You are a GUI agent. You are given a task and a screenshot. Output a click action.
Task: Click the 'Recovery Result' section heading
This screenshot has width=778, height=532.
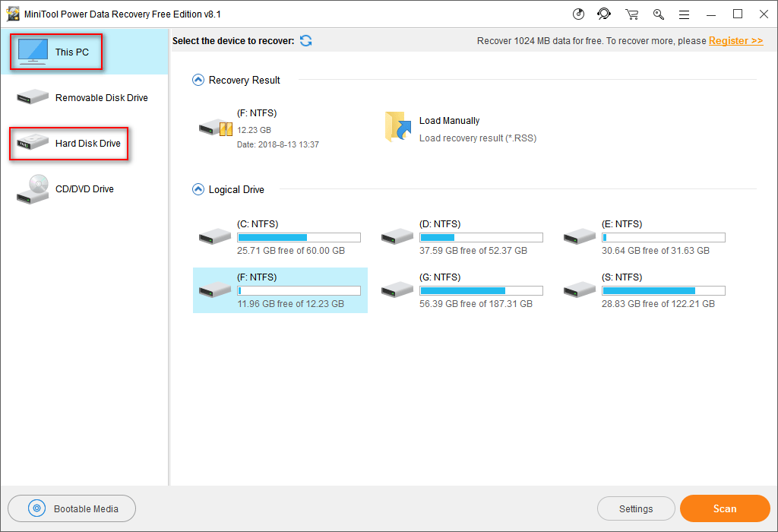244,80
